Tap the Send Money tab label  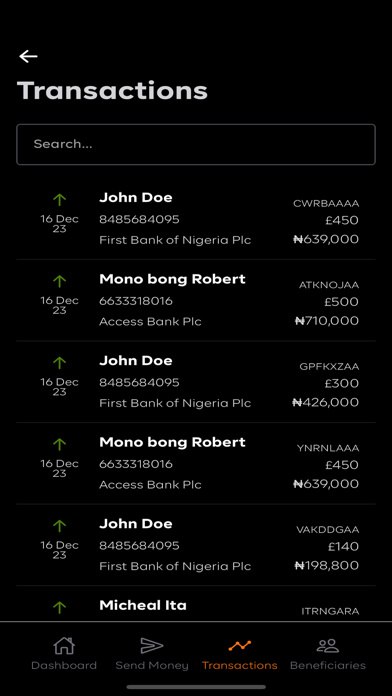[x=152, y=665]
